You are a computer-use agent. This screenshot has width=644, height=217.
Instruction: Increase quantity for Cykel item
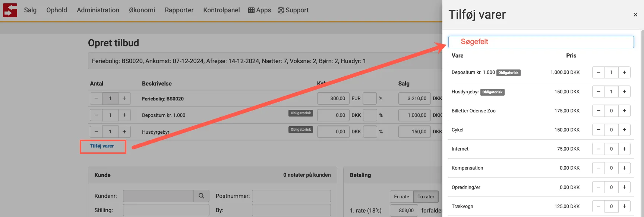pos(624,130)
